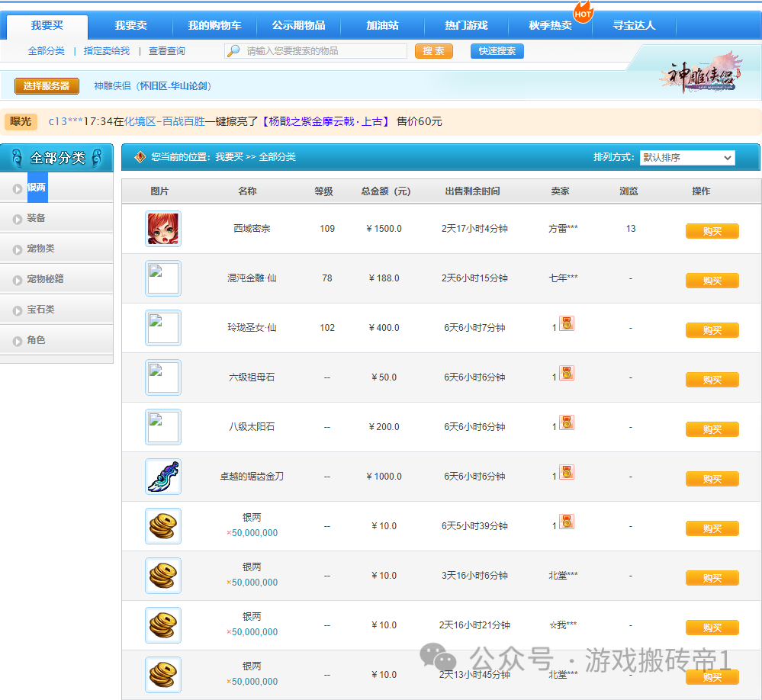Click the magnifier icon in search box
Screen dimensions: 762x700
[234, 51]
